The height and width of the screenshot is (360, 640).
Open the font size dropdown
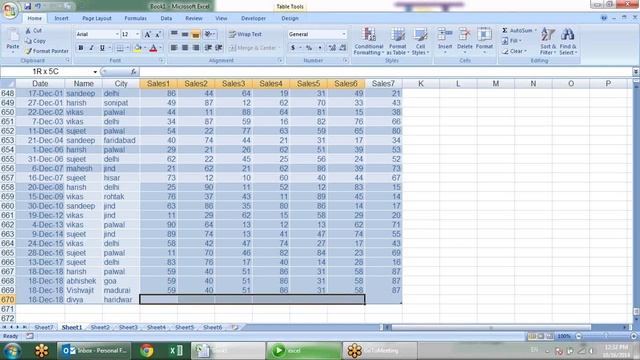[137, 34]
